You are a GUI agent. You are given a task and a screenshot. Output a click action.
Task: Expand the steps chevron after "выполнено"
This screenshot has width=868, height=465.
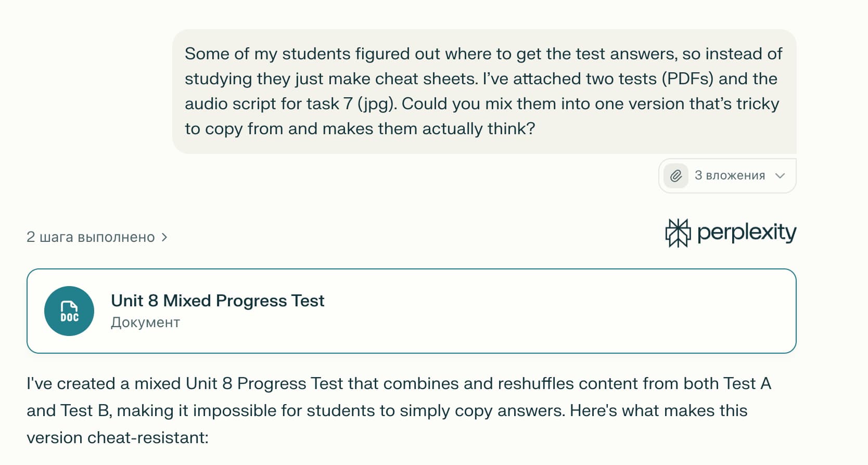click(x=164, y=237)
